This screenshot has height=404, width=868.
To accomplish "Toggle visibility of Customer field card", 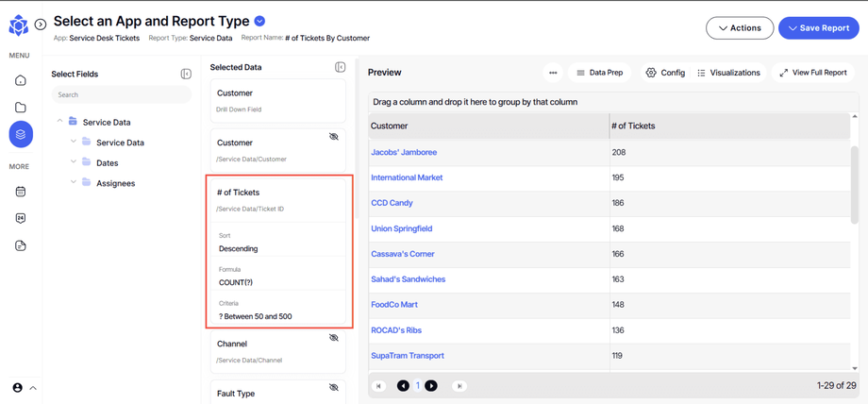I will 333,137.
